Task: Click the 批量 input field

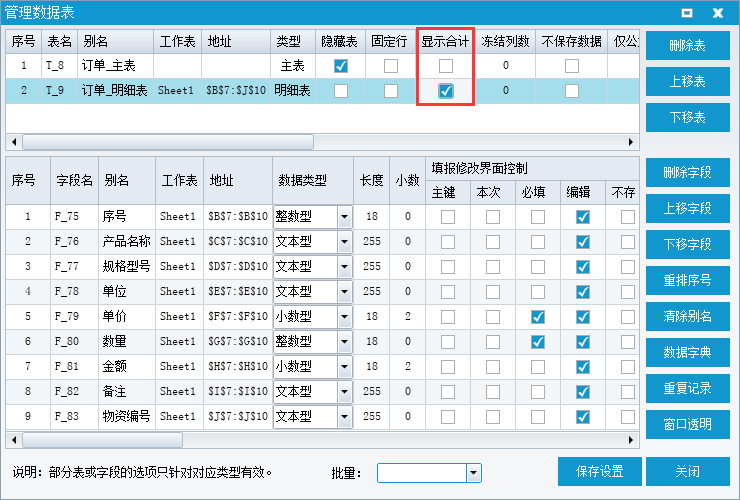Action: coord(421,473)
